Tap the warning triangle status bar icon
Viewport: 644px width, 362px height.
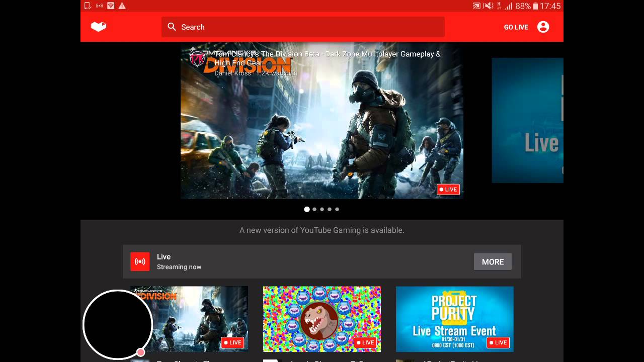[122, 6]
